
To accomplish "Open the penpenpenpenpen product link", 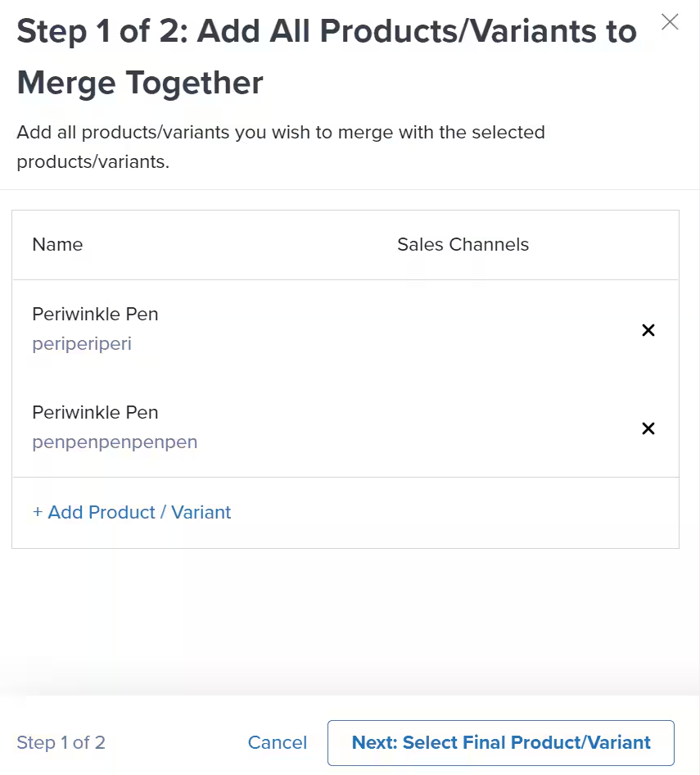I will (x=115, y=442).
